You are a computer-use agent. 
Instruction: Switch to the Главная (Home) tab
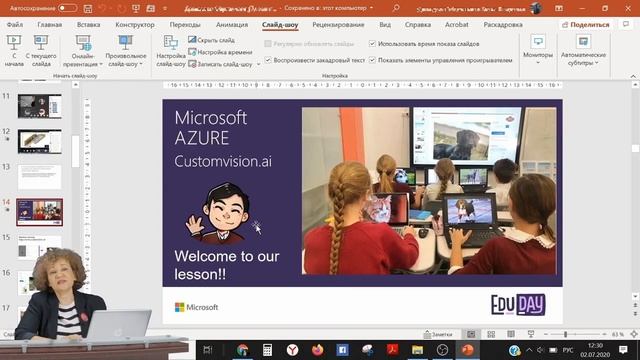[x=50, y=24]
